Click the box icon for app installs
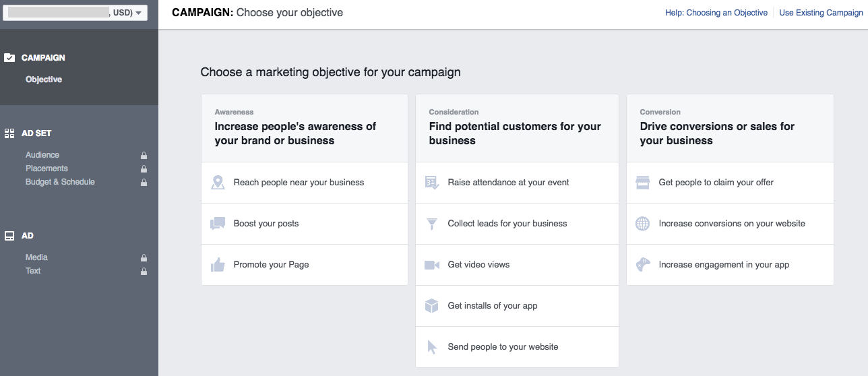This screenshot has width=868, height=376. tap(432, 306)
